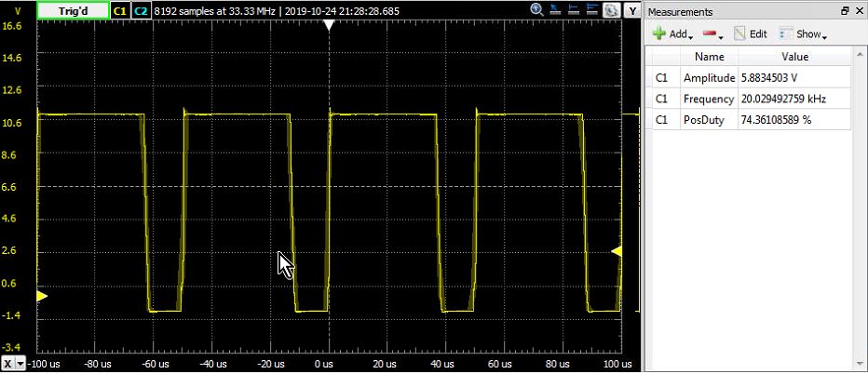Click the green plus Add icon

coord(659,34)
